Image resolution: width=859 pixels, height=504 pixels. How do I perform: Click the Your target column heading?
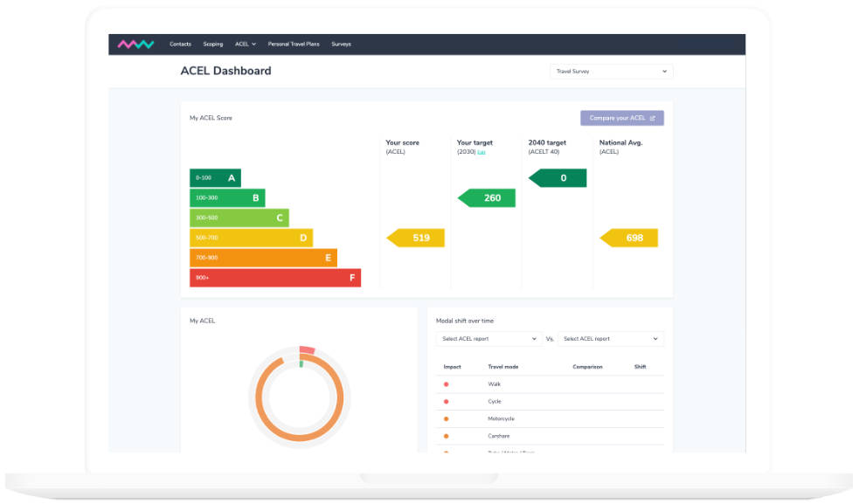click(x=475, y=142)
